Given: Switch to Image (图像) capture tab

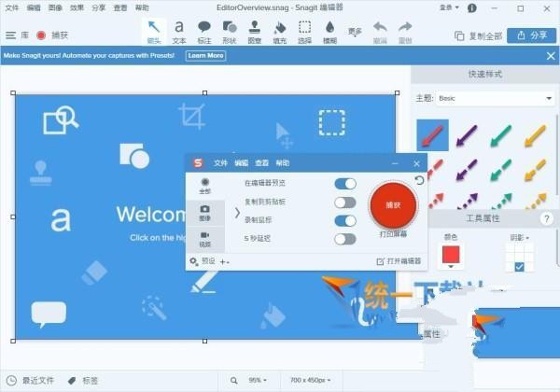Looking at the screenshot, I should click(x=205, y=213).
